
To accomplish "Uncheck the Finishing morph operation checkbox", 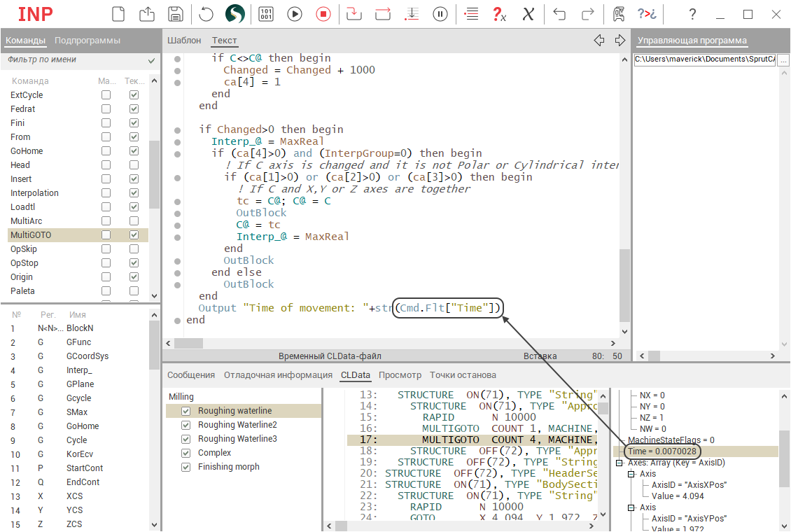I will (186, 467).
